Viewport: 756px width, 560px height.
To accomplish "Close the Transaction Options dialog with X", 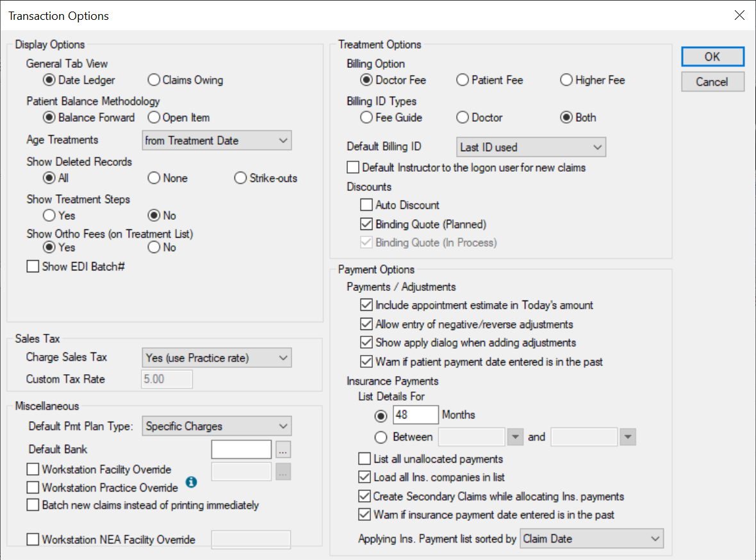I will 739,15.
